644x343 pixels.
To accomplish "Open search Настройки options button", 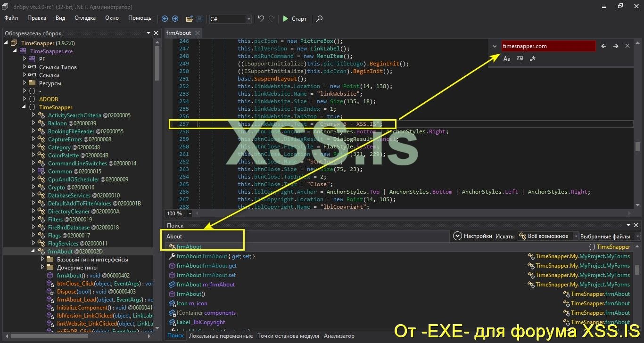I will [x=473, y=236].
